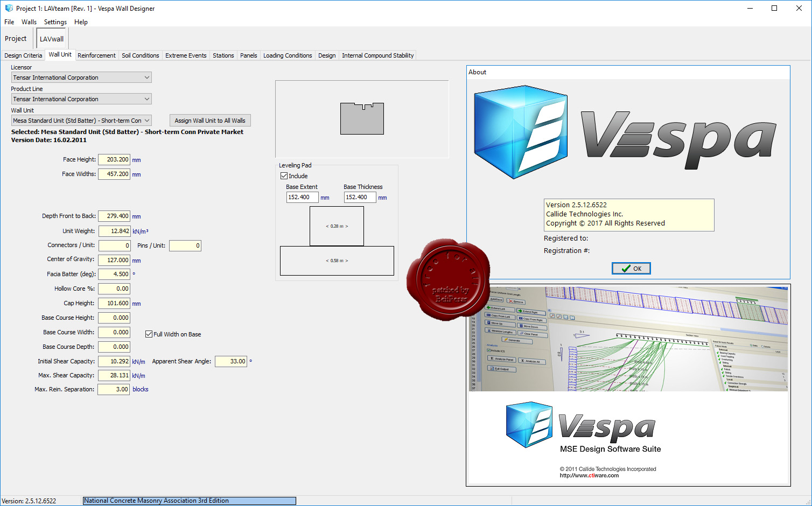Click the Face Widths field

point(114,174)
